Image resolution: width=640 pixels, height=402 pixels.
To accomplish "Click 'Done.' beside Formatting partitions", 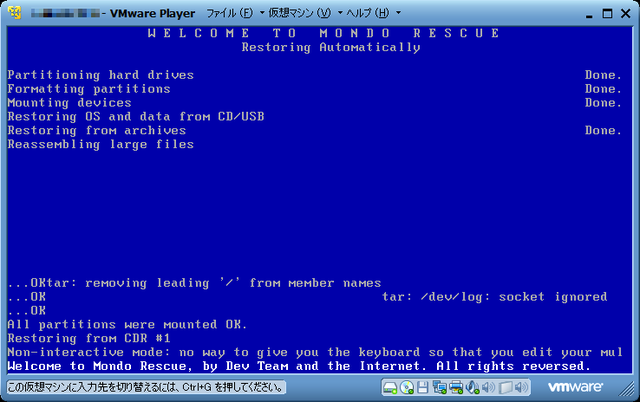I will coord(603,89).
